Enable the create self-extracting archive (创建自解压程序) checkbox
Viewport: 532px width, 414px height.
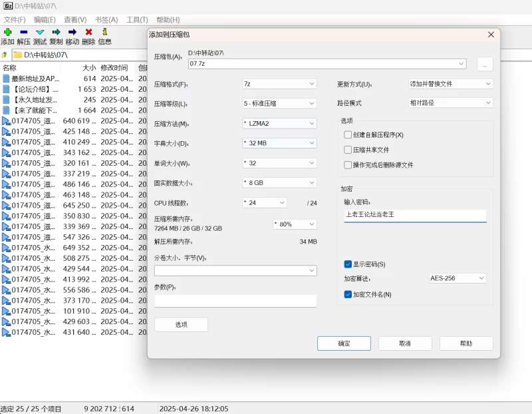(x=348, y=135)
